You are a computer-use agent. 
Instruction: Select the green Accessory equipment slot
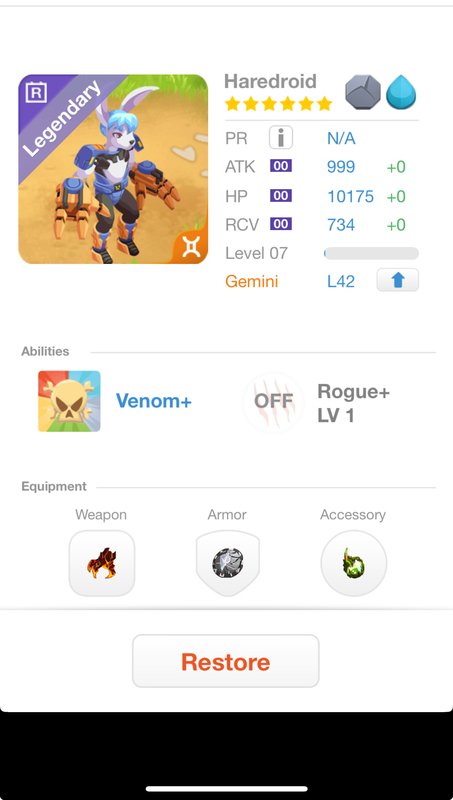354,563
